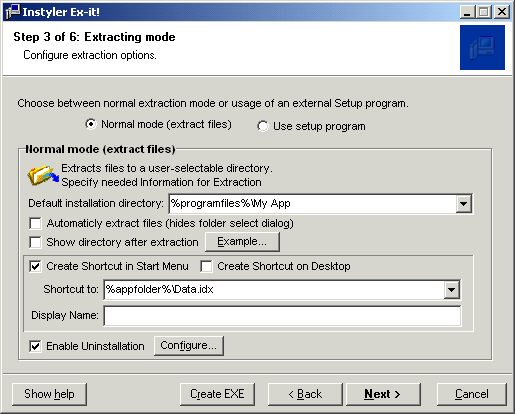
Task: Open the Shortcut to dropdown arrow
Action: (452, 290)
